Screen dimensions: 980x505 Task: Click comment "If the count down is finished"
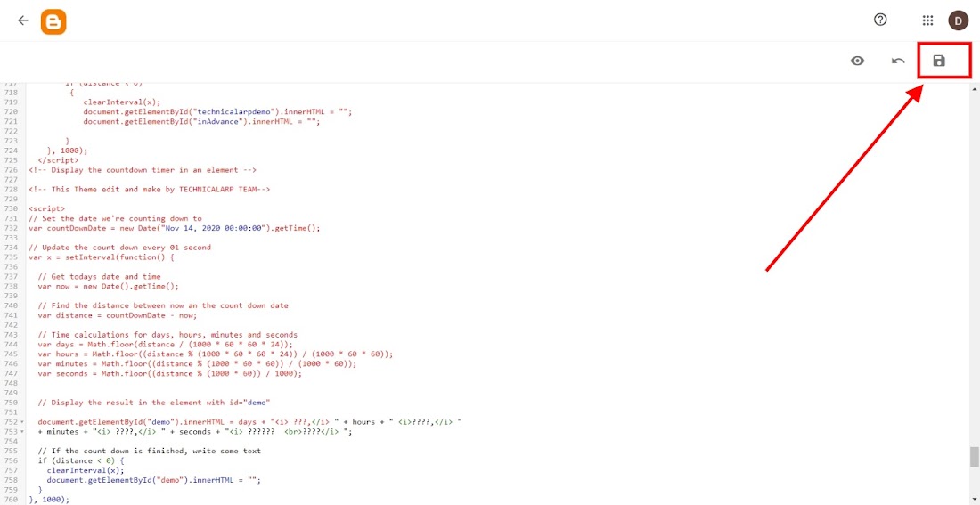[149, 452]
